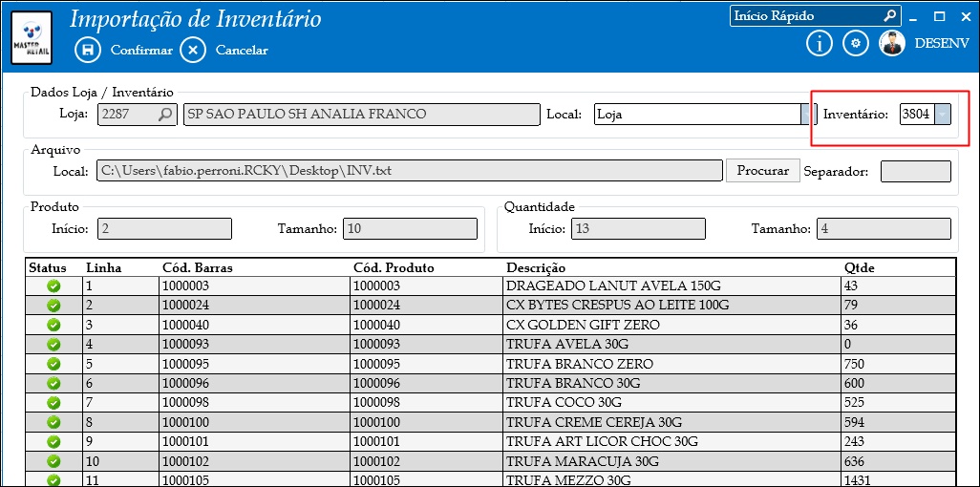Select DRAGEADO LANUT AVELA 150G description cell
Screen dimensions: 980x487
point(671,286)
